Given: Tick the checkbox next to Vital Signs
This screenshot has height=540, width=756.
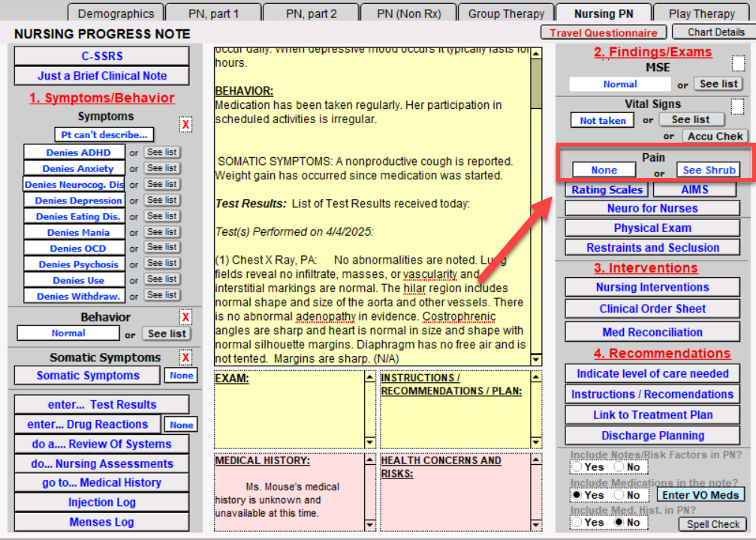Looking at the screenshot, I should [739, 107].
